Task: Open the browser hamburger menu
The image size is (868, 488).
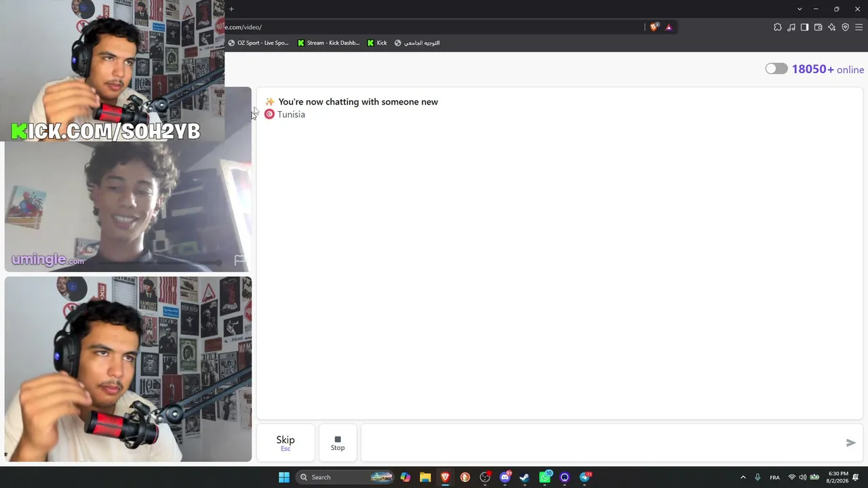Action: tap(859, 27)
